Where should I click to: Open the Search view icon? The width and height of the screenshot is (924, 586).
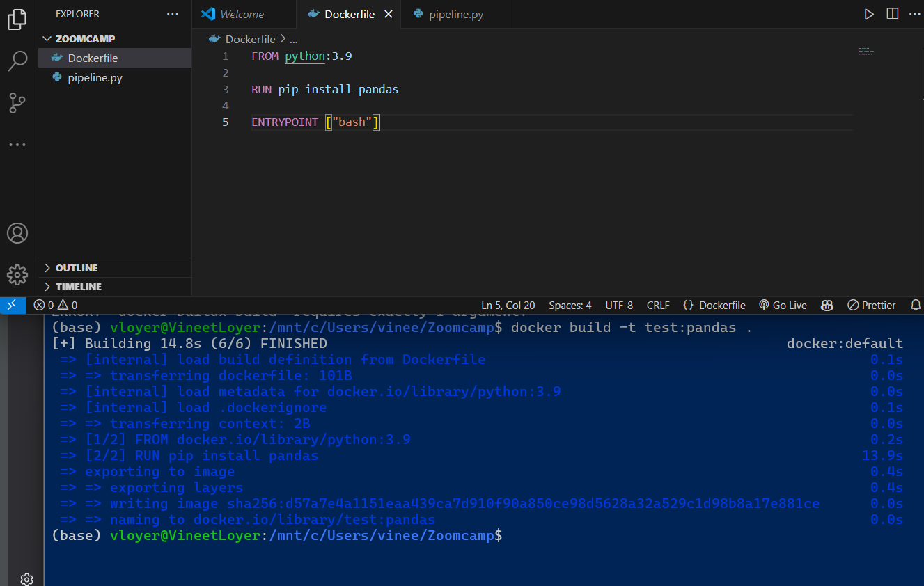point(17,61)
